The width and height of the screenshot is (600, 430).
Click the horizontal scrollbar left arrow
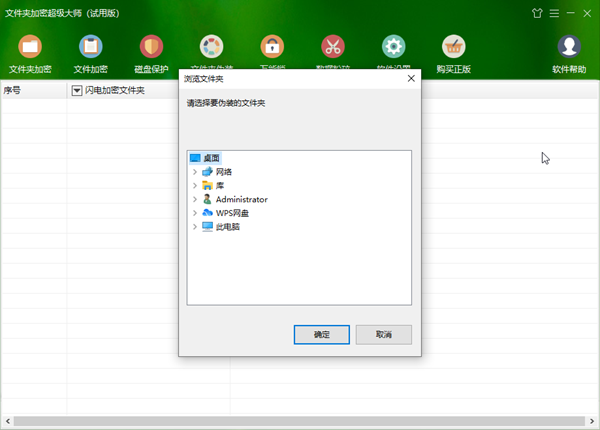[8, 421]
